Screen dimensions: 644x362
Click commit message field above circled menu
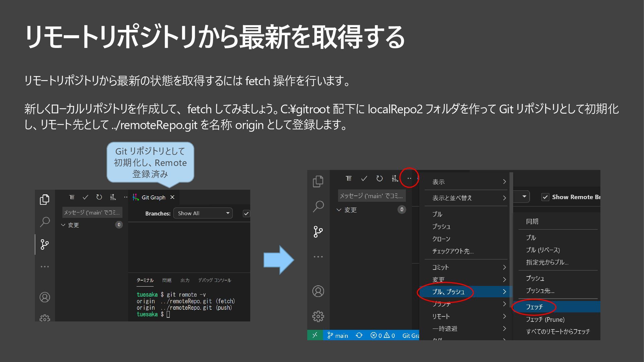371,196
